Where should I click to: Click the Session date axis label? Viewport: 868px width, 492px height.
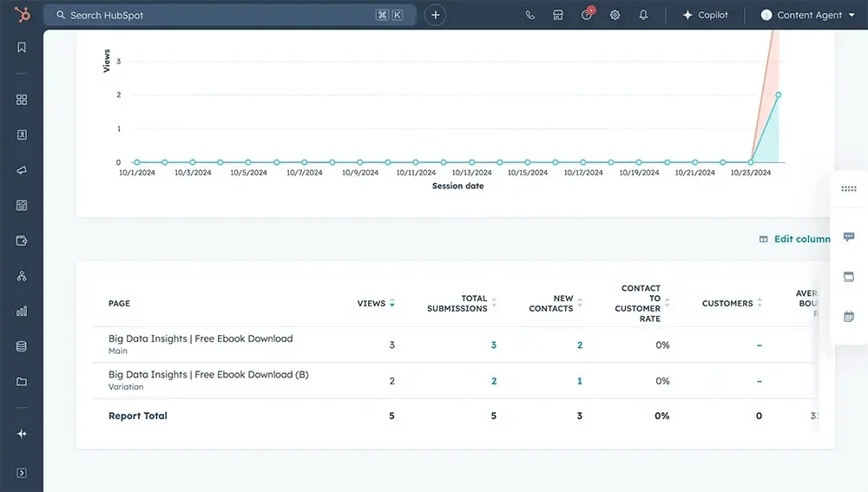tap(457, 186)
